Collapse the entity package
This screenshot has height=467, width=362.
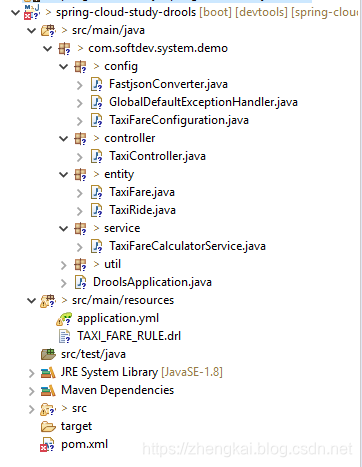(64, 174)
